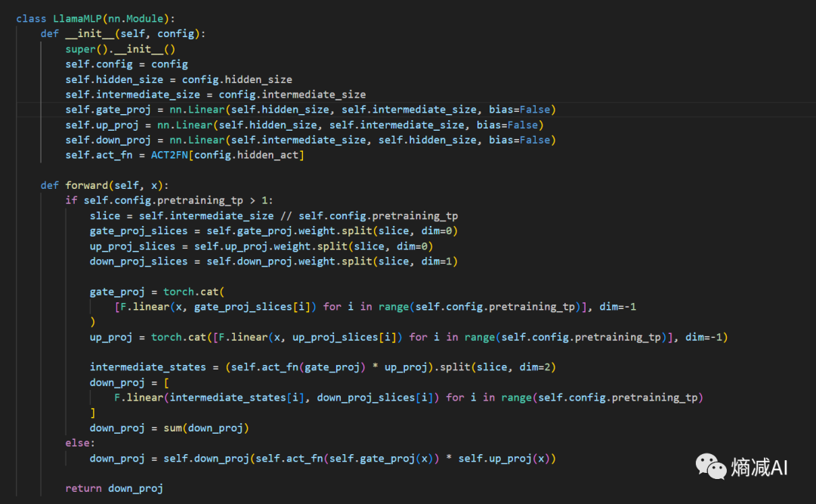Click the 'down_proj_slices = self.down_proj.weight.split' line
The height and width of the screenshot is (504, 816).
[274, 261]
